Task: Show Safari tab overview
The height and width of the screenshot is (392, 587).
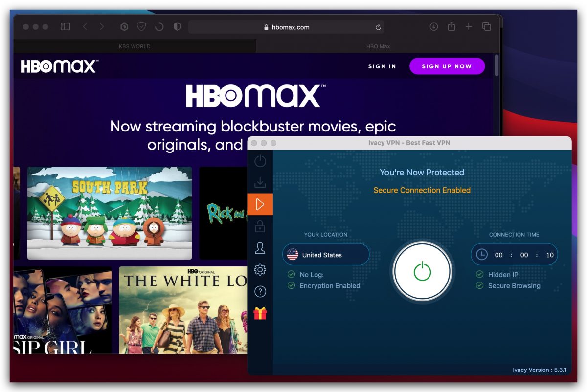Action: point(487,27)
